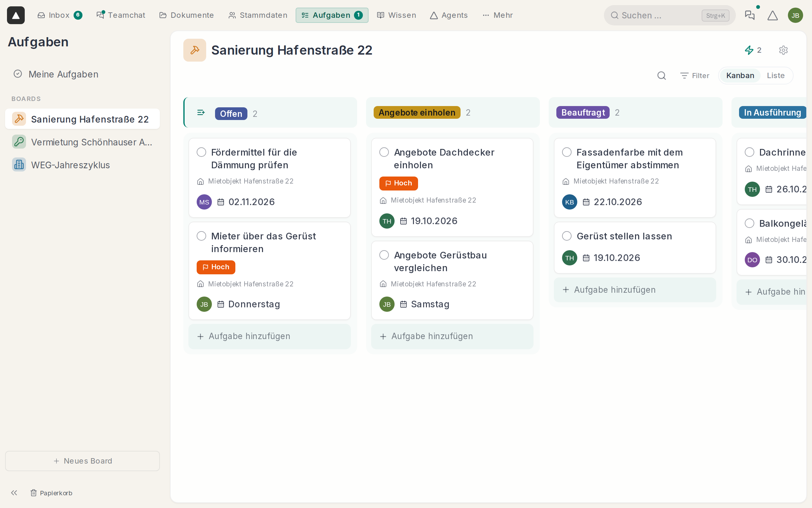The height and width of the screenshot is (508, 812).
Task: Open Papierkorb trash
Action: (51, 493)
